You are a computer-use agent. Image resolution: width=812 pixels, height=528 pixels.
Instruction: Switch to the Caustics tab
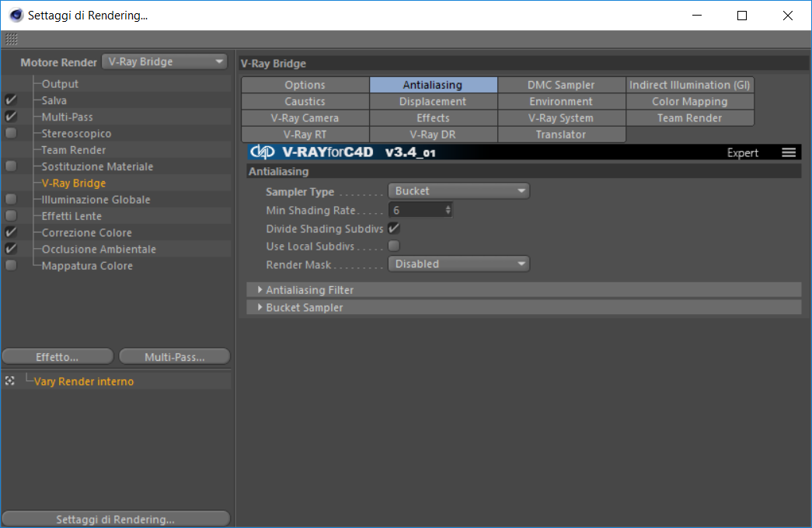[x=305, y=101]
